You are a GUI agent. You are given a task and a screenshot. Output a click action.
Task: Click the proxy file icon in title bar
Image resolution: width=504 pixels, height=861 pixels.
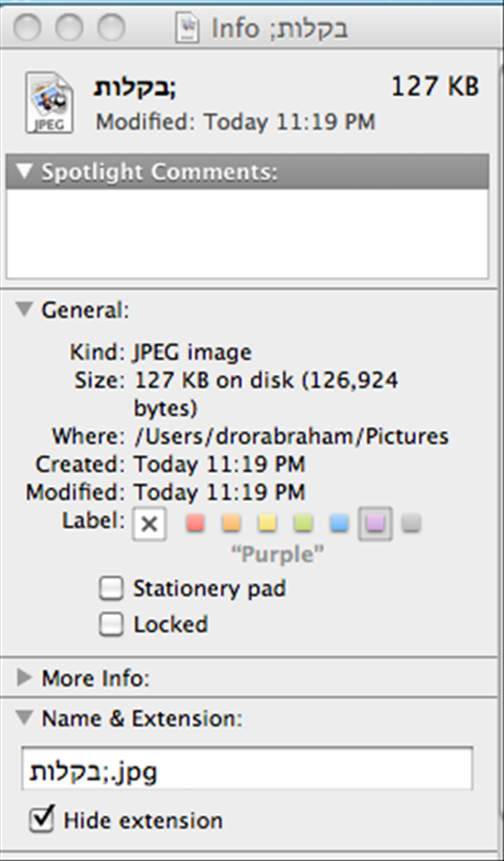(187, 27)
